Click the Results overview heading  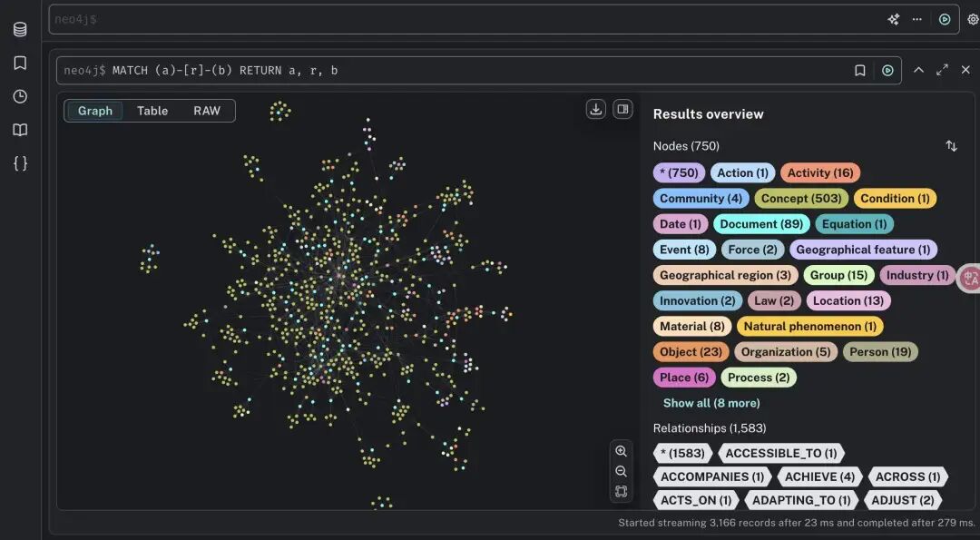coord(708,114)
